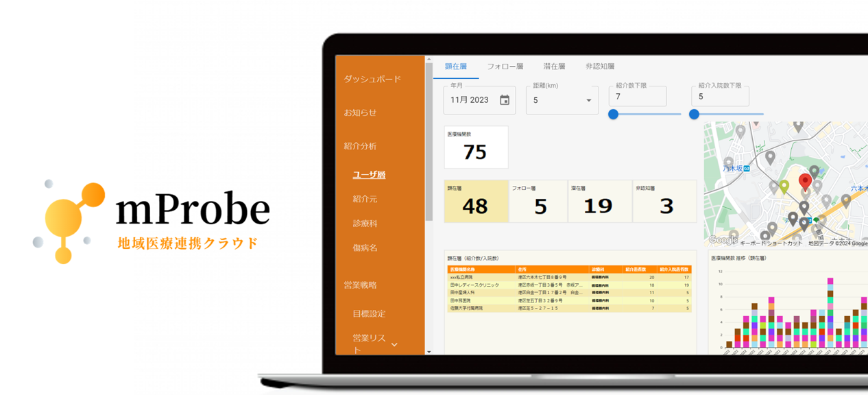Click the red map pin marker
This screenshot has height=395, width=868.
806,181
